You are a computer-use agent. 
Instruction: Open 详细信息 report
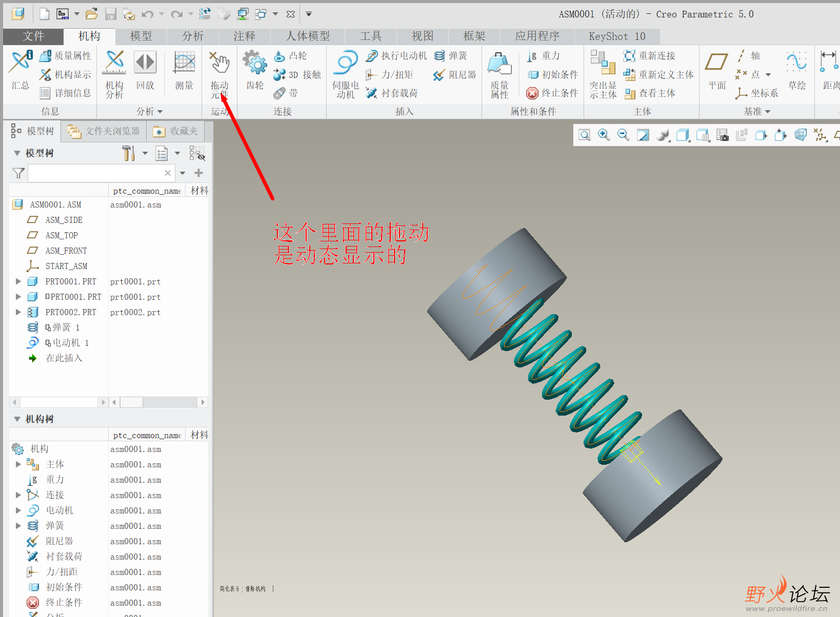coord(66,93)
